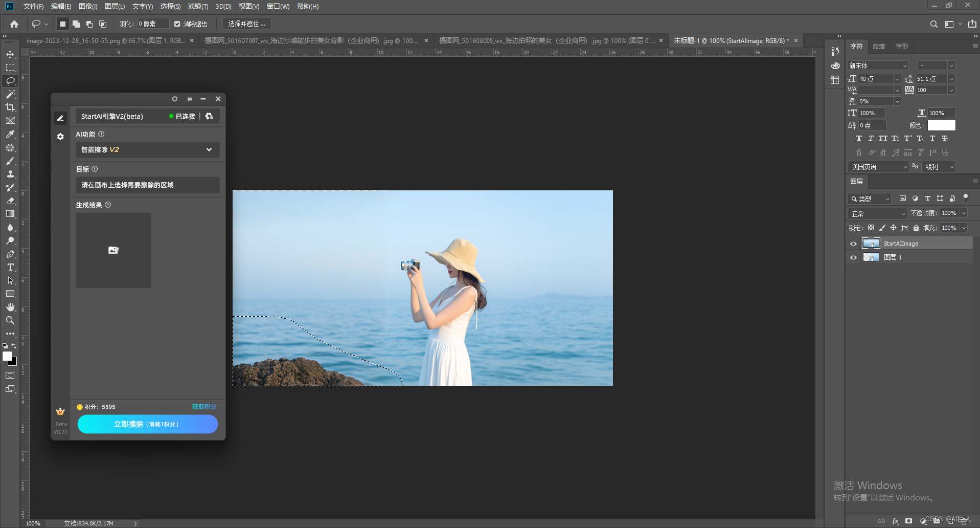The image size is (980, 528).
Task: Select the Hand tool
Action: click(x=10, y=307)
